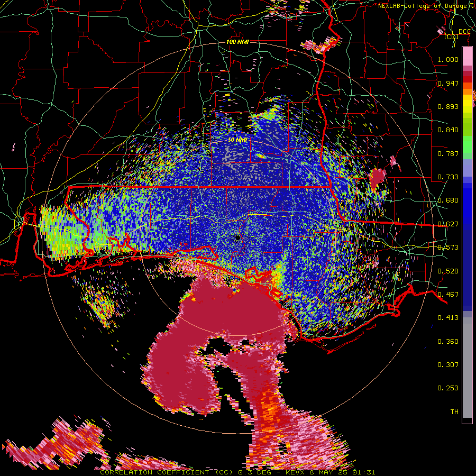Click the 0.627 legend value
This screenshot has width=476, height=476.
tap(448, 224)
